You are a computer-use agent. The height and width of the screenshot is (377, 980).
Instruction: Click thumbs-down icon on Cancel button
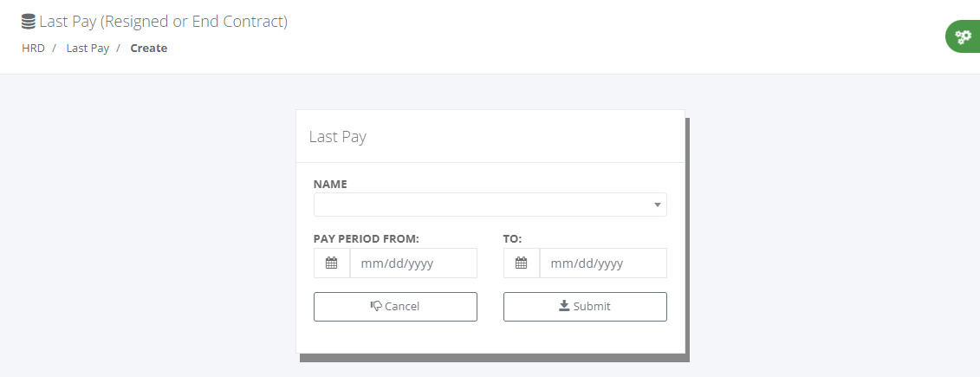coord(376,306)
